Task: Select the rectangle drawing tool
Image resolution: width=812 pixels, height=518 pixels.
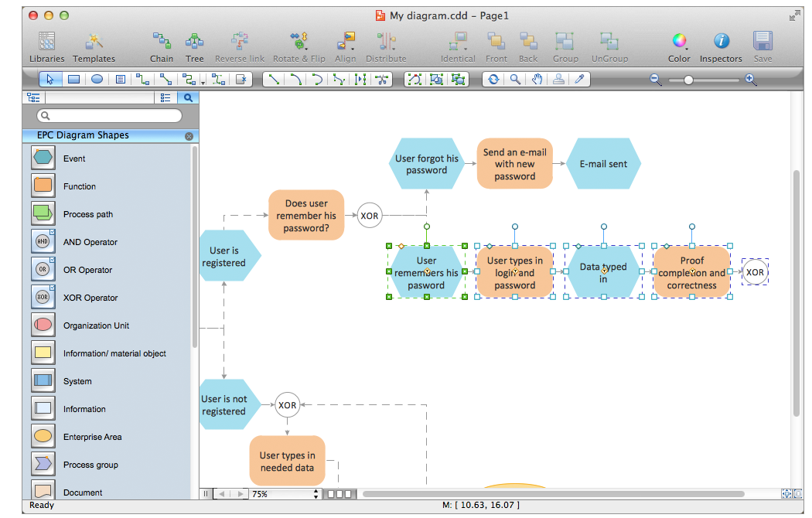Action: 73,79
